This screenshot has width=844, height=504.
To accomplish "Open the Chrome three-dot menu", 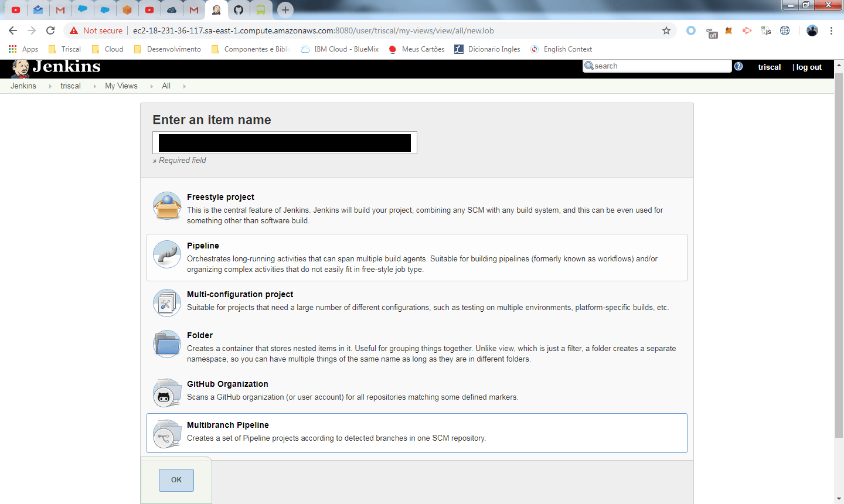I will tap(831, 30).
